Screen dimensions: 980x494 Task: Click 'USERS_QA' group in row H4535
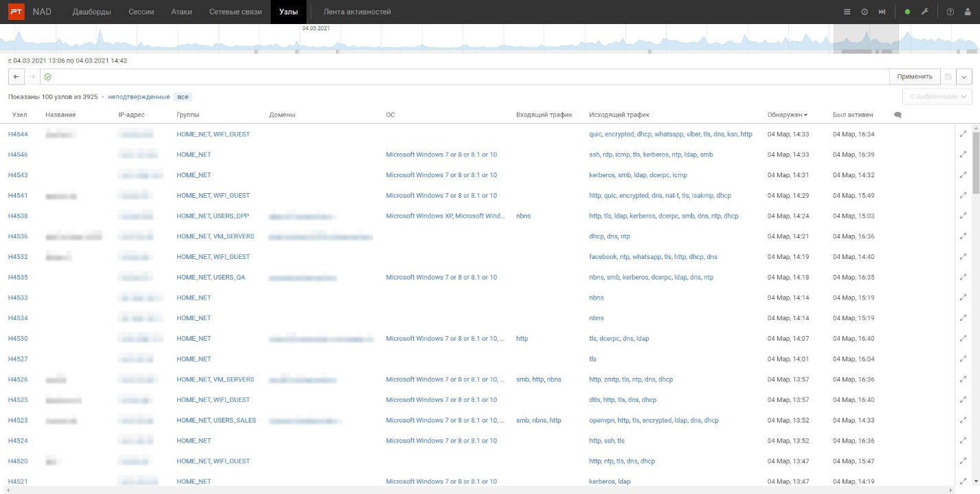pos(229,278)
